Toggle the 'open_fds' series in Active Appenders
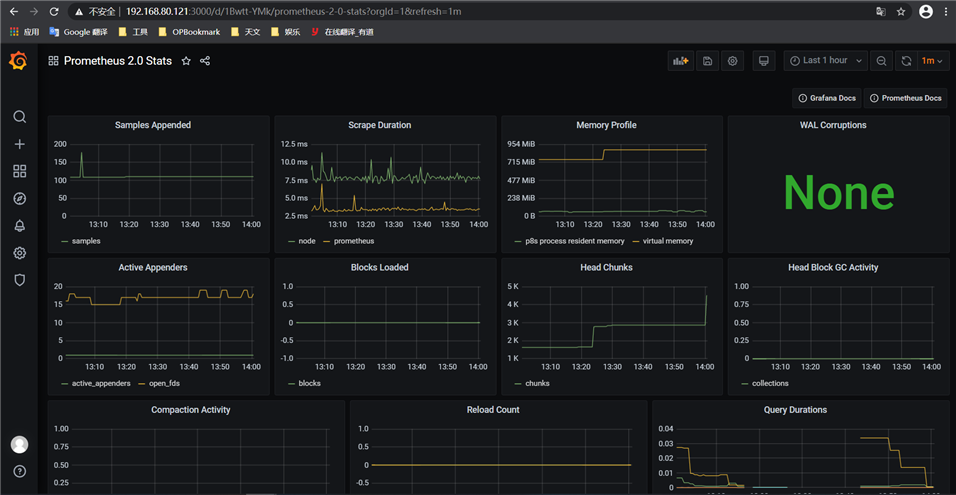956x495 pixels. coord(162,383)
